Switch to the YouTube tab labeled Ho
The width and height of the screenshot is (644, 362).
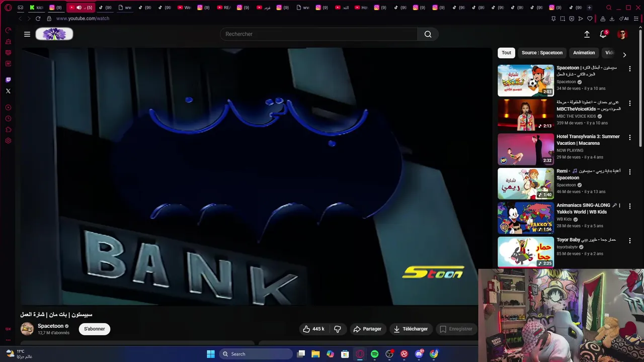tap(361, 8)
